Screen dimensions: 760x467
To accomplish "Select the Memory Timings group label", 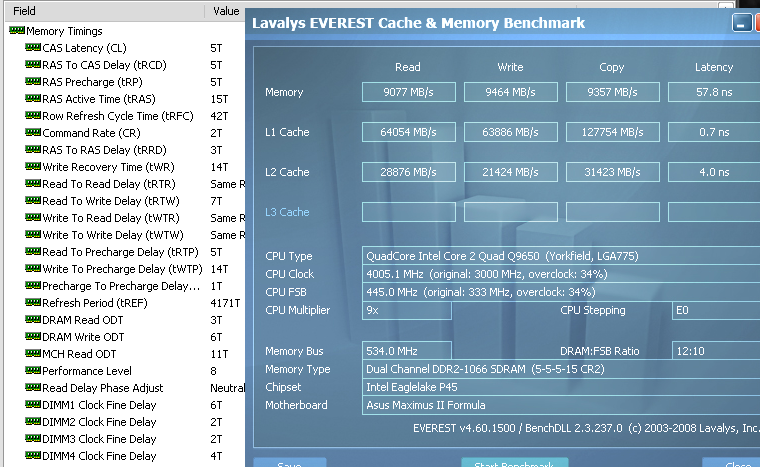I will click(x=64, y=31).
